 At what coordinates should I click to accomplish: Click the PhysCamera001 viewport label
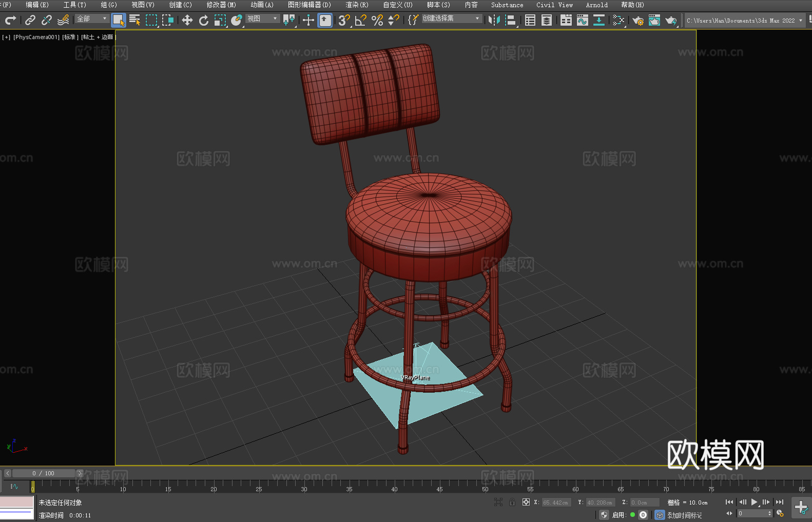(x=36, y=37)
